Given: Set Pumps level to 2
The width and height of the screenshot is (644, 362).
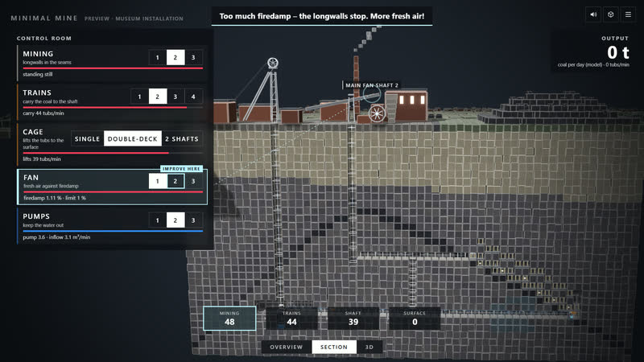Looking at the screenshot, I should tap(175, 220).
